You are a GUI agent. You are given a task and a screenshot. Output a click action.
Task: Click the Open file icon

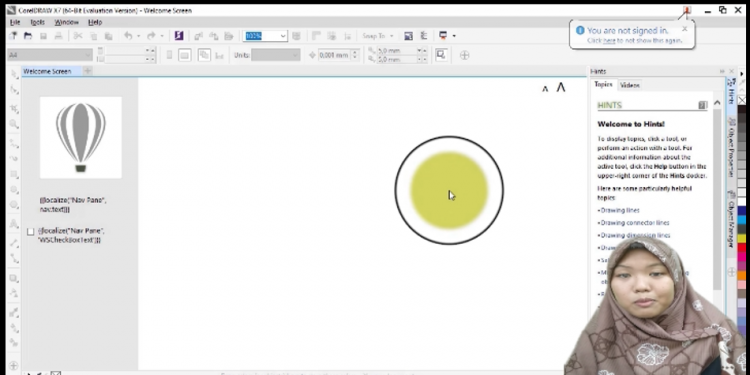28,36
